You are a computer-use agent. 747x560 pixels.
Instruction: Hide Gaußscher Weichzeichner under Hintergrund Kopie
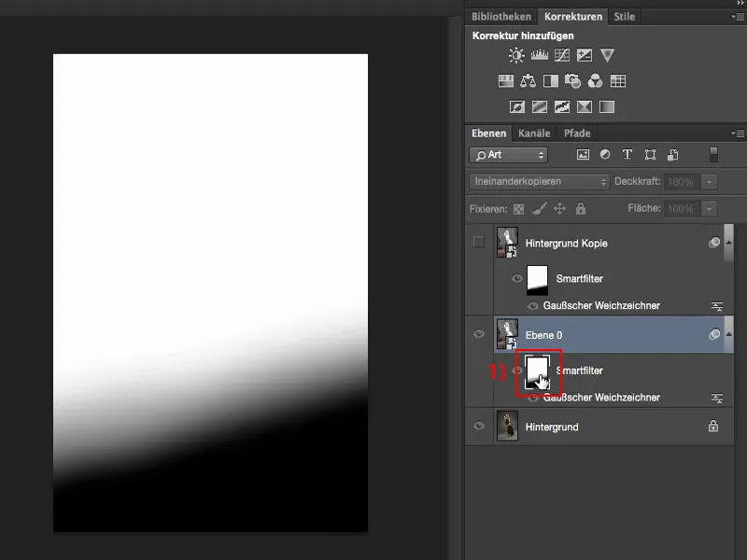(532, 306)
